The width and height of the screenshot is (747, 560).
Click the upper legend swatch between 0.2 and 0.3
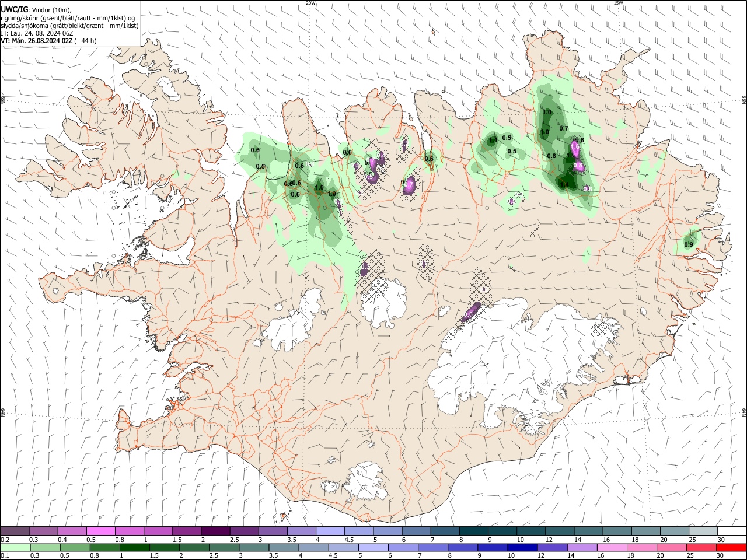(15, 531)
